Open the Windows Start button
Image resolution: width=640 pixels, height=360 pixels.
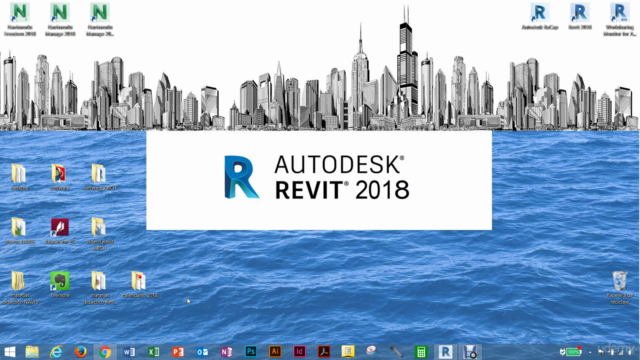tap(9, 352)
